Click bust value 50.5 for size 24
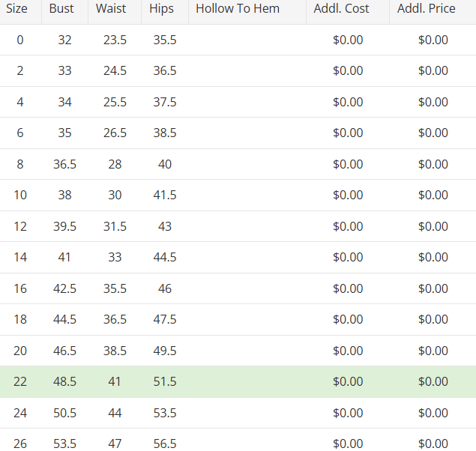Screen dimensions: 476x451 point(64,413)
